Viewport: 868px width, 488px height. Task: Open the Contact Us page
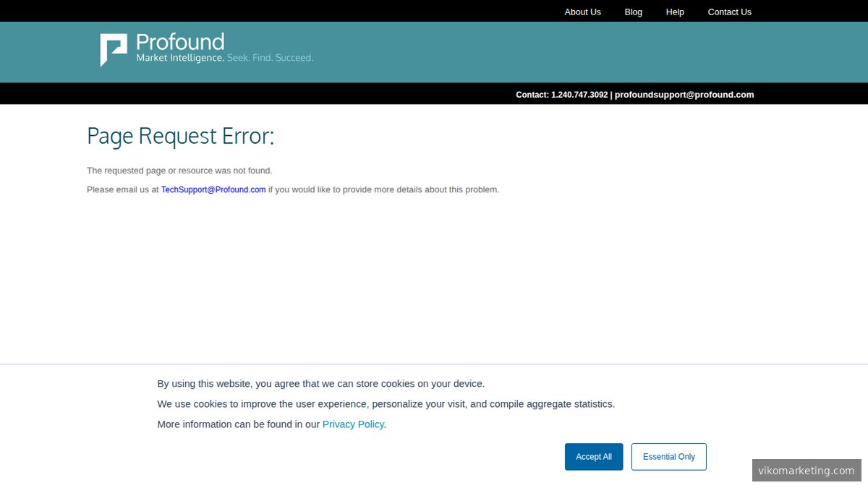coord(729,12)
